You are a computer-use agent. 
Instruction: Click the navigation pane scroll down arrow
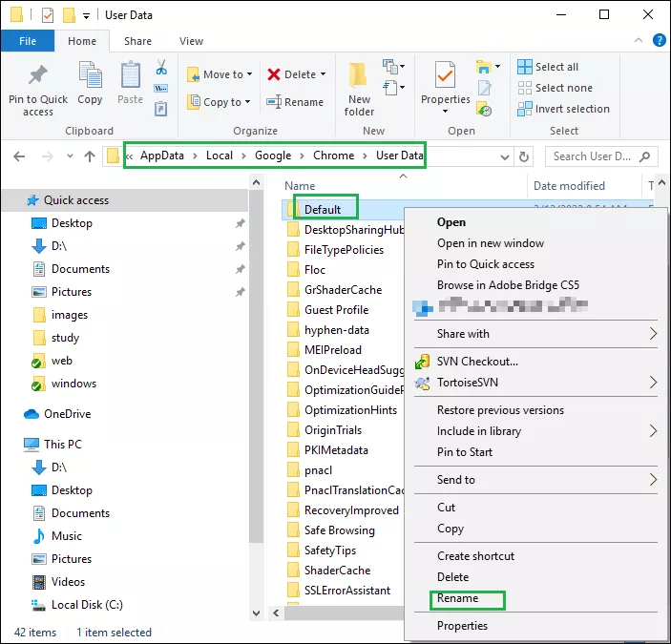coord(257,613)
